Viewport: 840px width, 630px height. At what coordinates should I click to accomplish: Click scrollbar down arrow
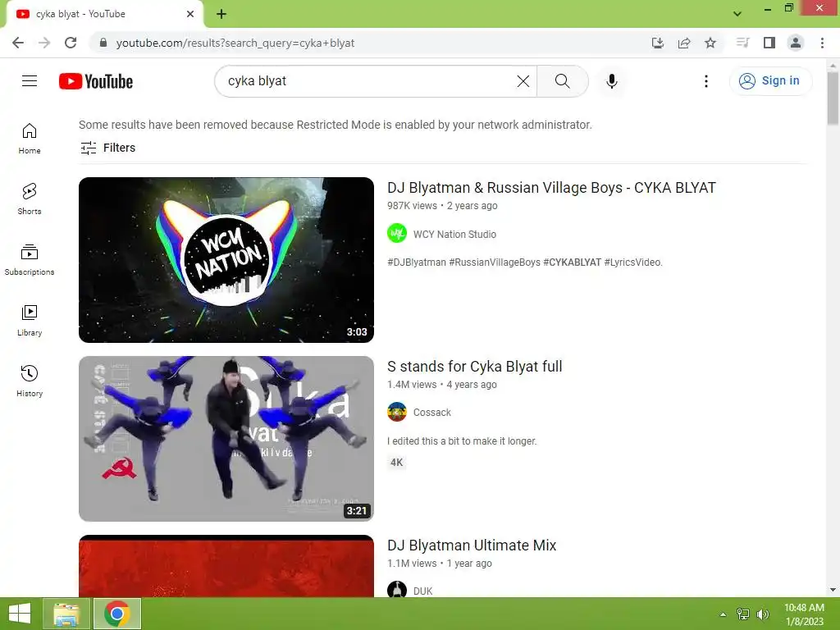click(833, 590)
